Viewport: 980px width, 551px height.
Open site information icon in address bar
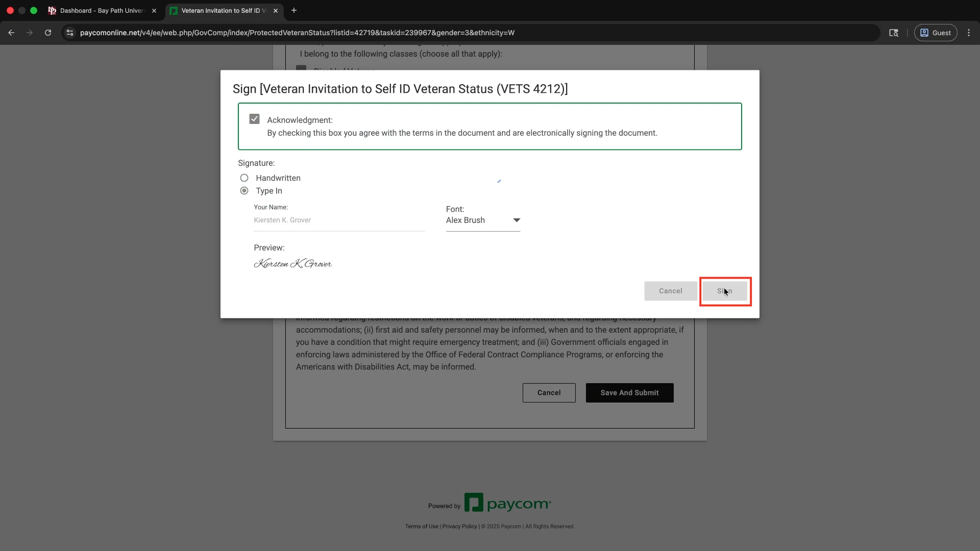click(x=70, y=33)
